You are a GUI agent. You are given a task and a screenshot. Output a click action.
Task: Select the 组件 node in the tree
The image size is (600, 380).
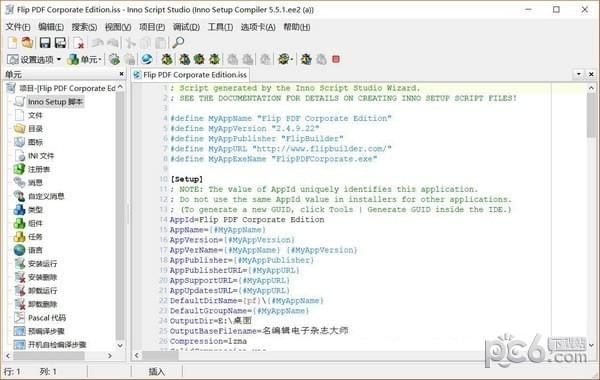[x=35, y=223]
